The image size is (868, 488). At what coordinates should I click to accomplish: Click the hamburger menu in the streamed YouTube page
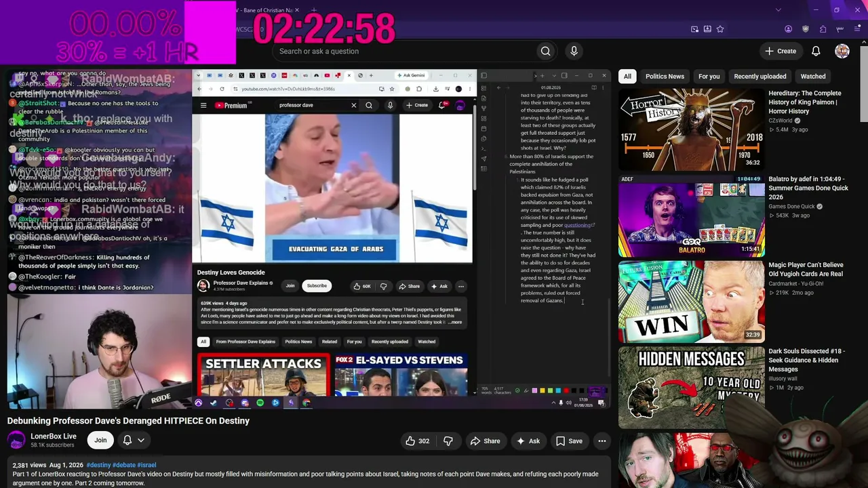203,105
